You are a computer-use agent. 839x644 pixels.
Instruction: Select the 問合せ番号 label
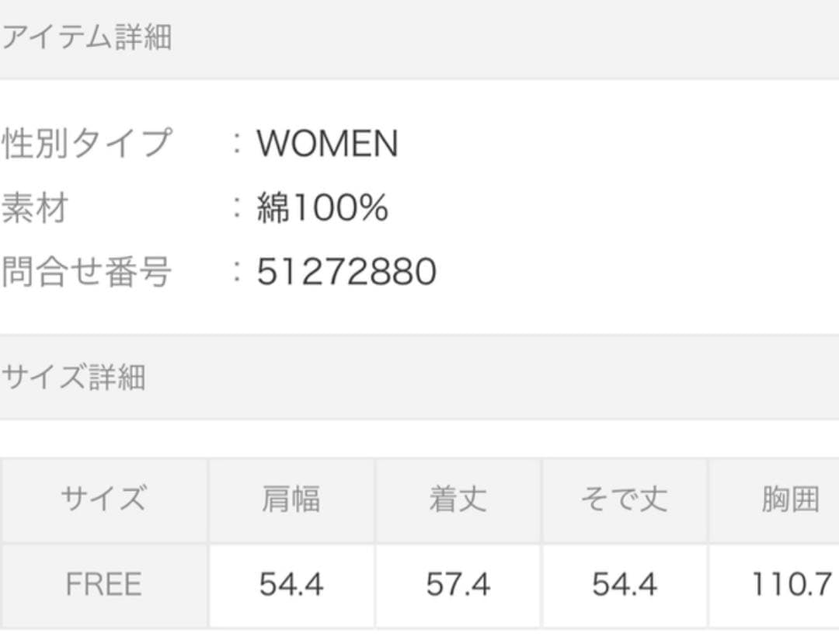coord(87,273)
